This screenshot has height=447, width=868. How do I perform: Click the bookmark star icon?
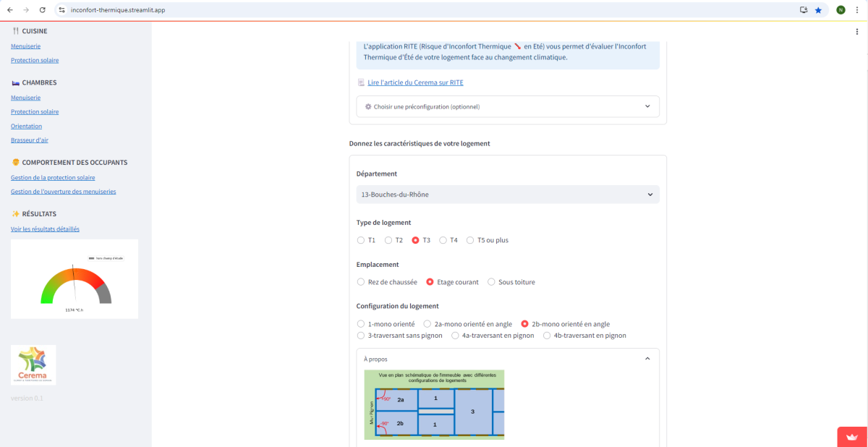[x=818, y=10]
